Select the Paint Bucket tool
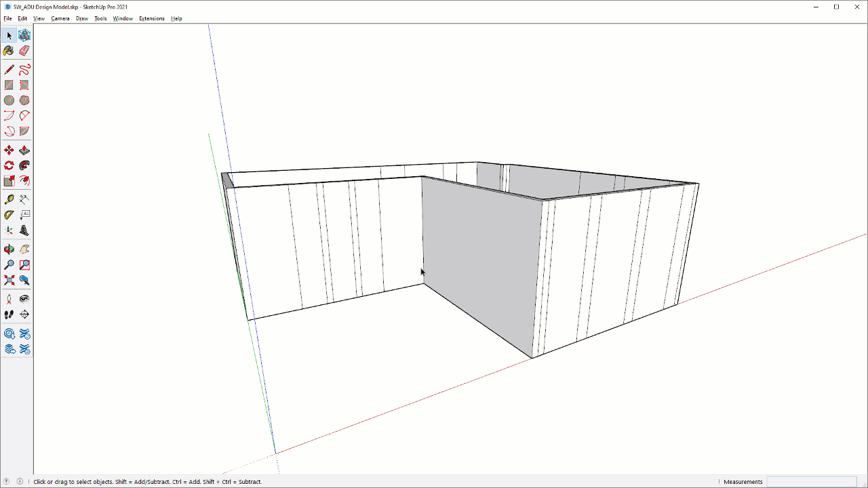Image resolution: width=868 pixels, height=488 pixels. pyautogui.click(x=9, y=51)
